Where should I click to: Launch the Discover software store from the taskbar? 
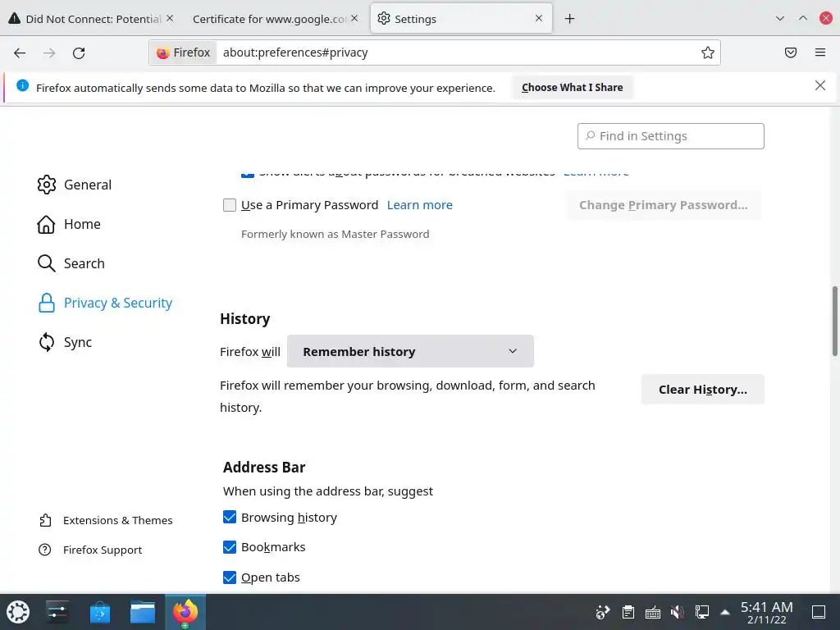tap(99, 612)
